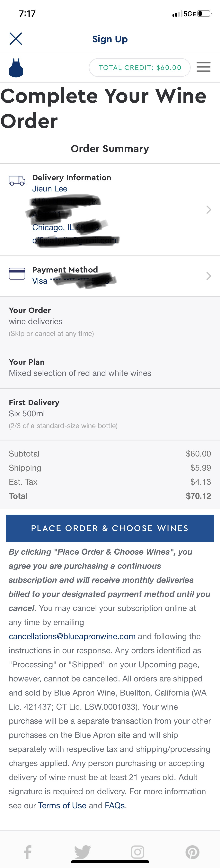This screenshot has height=868, width=220.
Task: Open the Pinterest icon in footer
Action: tap(192, 852)
